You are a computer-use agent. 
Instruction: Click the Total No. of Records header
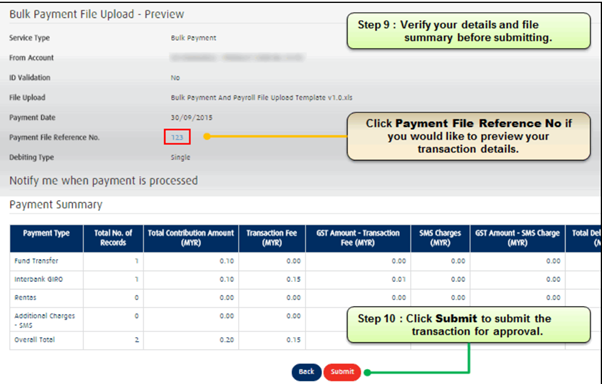[x=113, y=238]
